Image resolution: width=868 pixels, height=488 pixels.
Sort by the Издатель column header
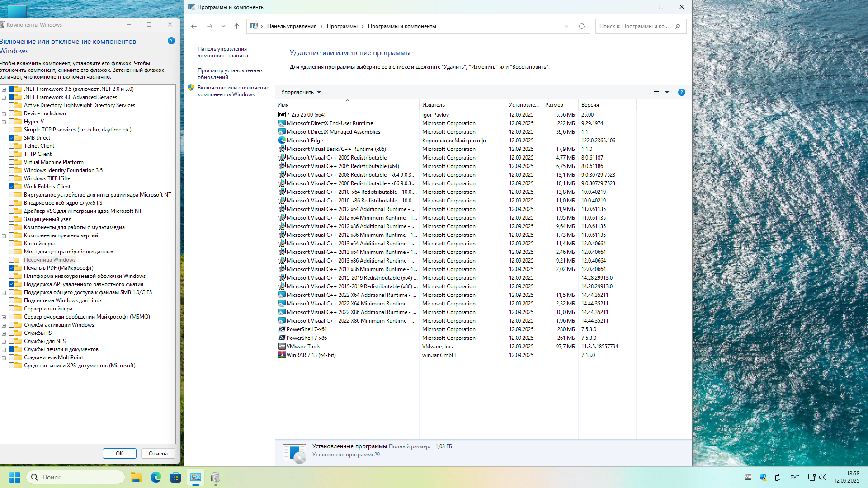click(x=462, y=105)
